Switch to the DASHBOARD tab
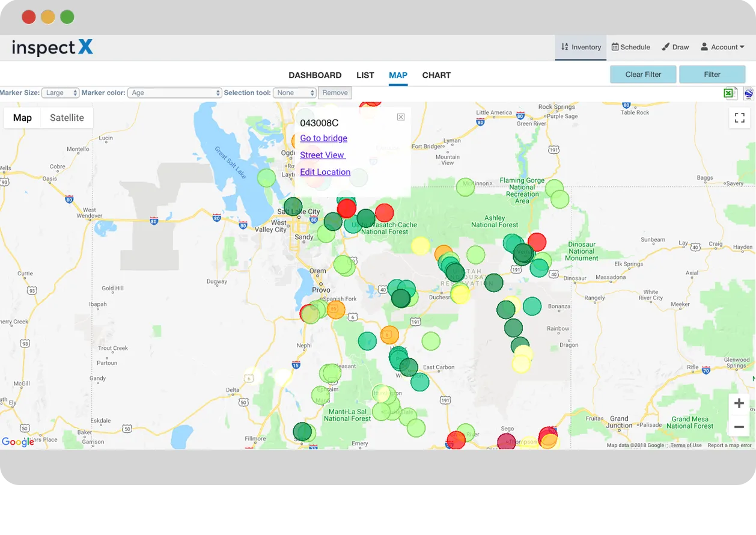 pos(315,75)
